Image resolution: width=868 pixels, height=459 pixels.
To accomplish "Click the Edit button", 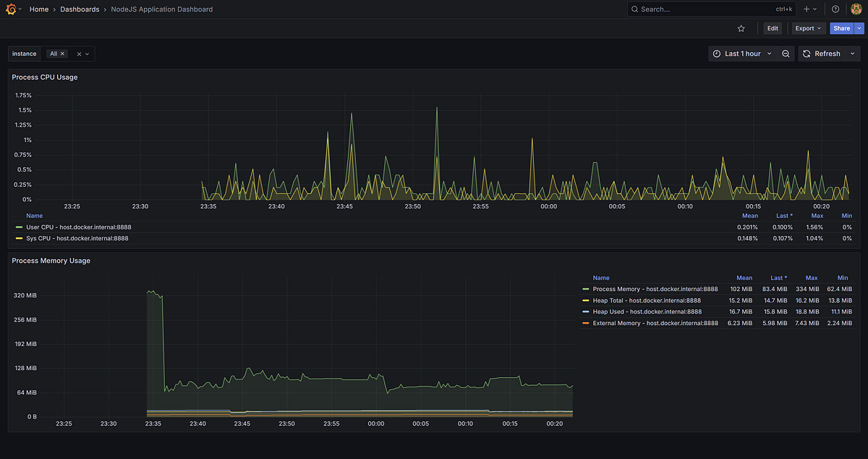I will 772,28.
